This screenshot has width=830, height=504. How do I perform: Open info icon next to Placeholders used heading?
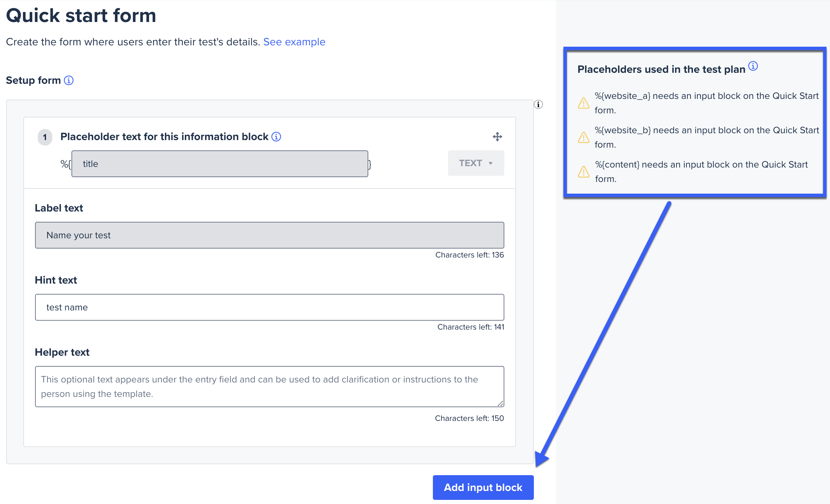click(x=753, y=66)
